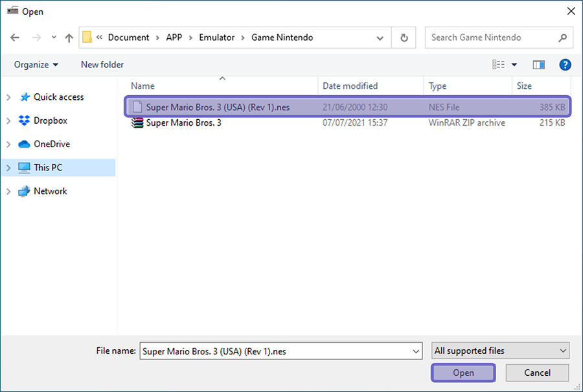This screenshot has height=392, width=583.
Task: Expand Dropbox tree node
Action: [x=8, y=121]
